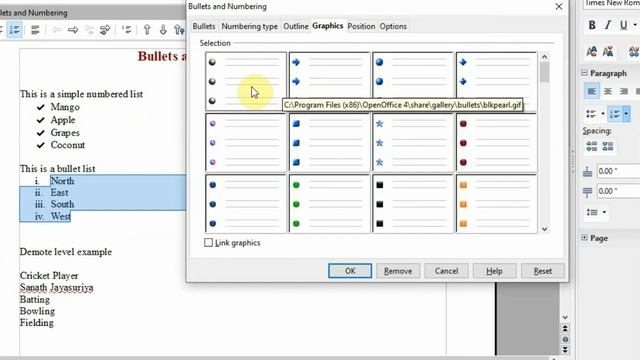The height and width of the screenshot is (360, 640).
Task: Cancel the Bullets and Numbering dialog
Action: 446,271
